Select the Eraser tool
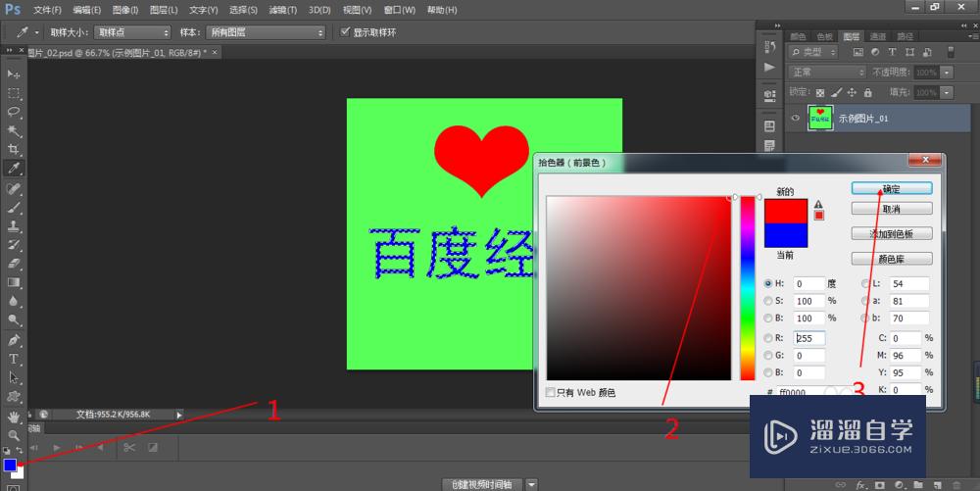This screenshot has width=980, height=491. click(13, 264)
